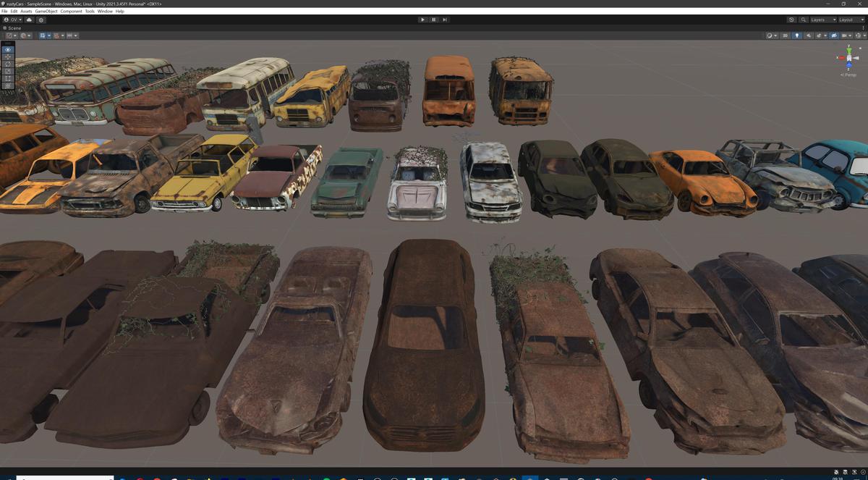Screen dimensions: 868x480
Task: Select the Rotate tool
Action: pyautogui.click(x=7, y=65)
